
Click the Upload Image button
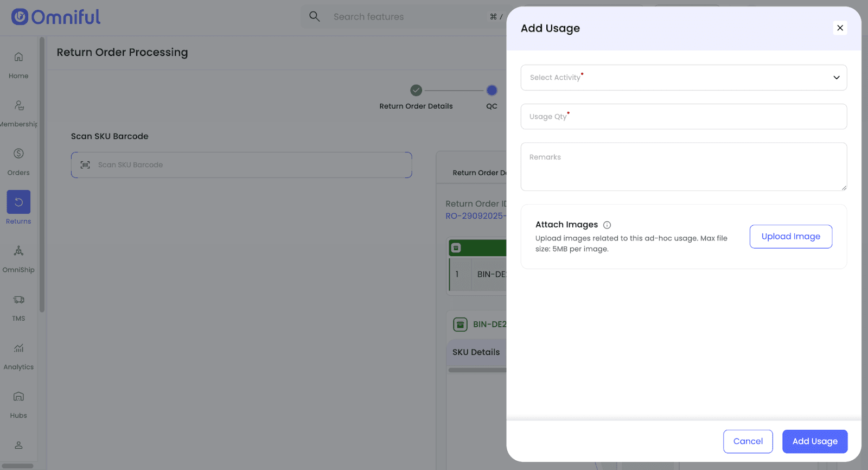pyautogui.click(x=790, y=237)
